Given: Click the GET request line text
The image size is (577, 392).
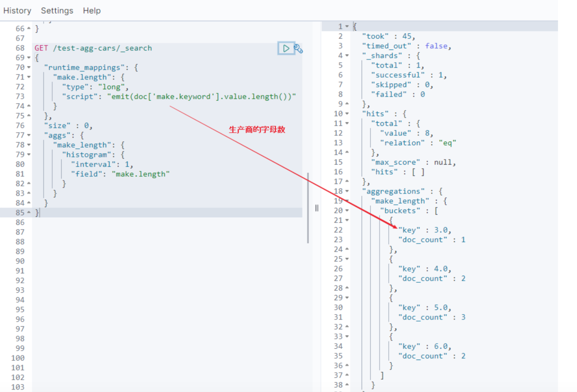Looking at the screenshot, I should pyautogui.click(x=93, y=48).
